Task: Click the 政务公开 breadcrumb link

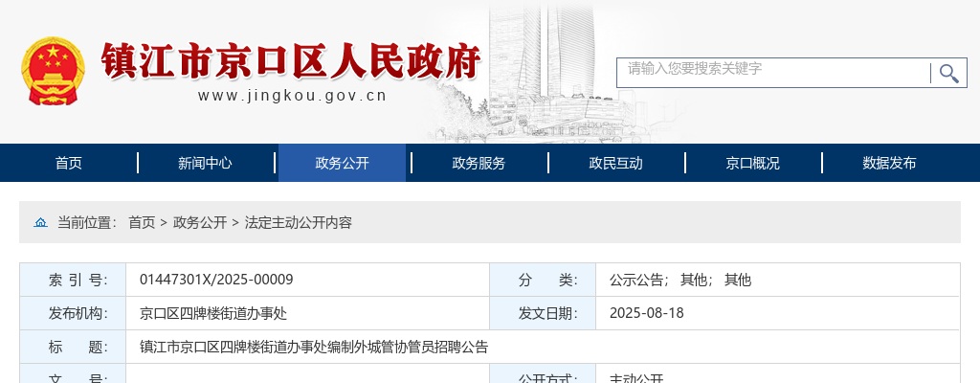Action: 200,222
